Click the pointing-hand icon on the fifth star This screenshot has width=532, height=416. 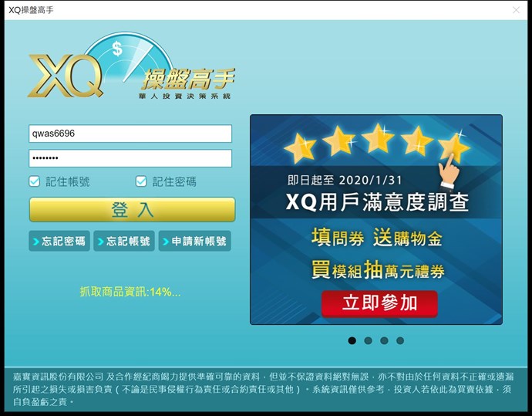pyautogui.click(x=449, y=171)
